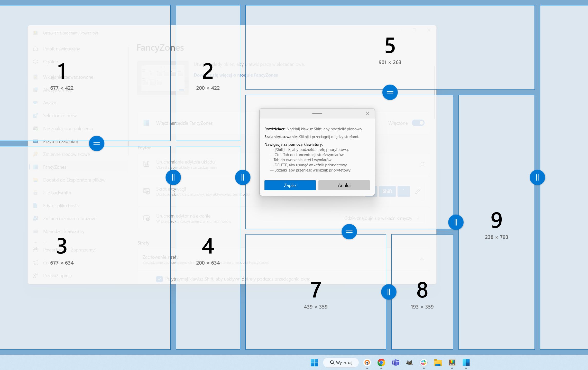This screenshot has width=588, height=370.
Task: Click the vertical splitter handle between zones 3 and 4
Action: 173,177
